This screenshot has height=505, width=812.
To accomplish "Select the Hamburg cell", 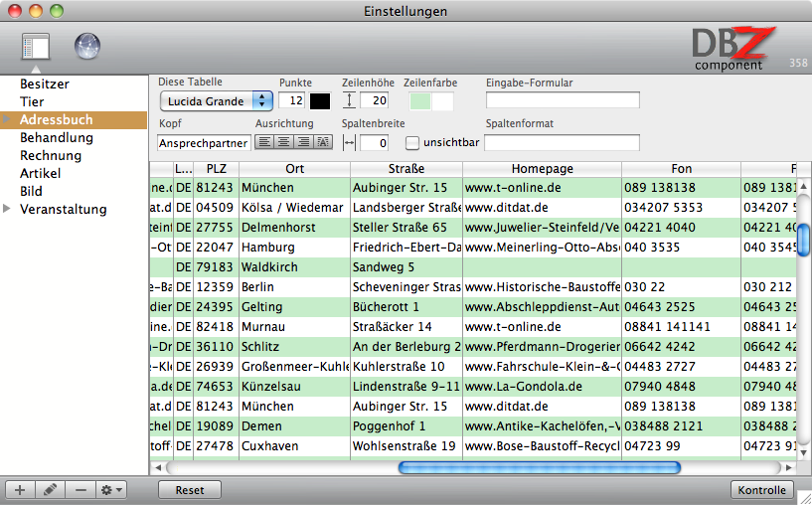I will coord(294,248).
